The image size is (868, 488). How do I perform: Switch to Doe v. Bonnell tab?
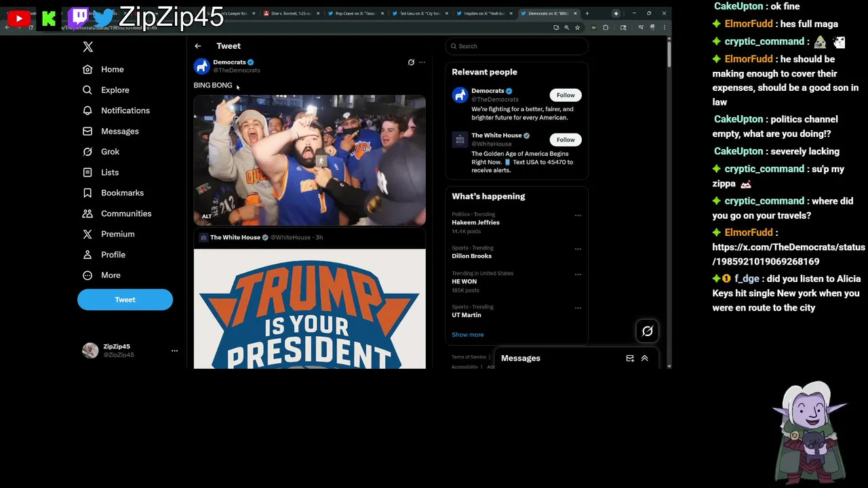click(x=292, y=14)
